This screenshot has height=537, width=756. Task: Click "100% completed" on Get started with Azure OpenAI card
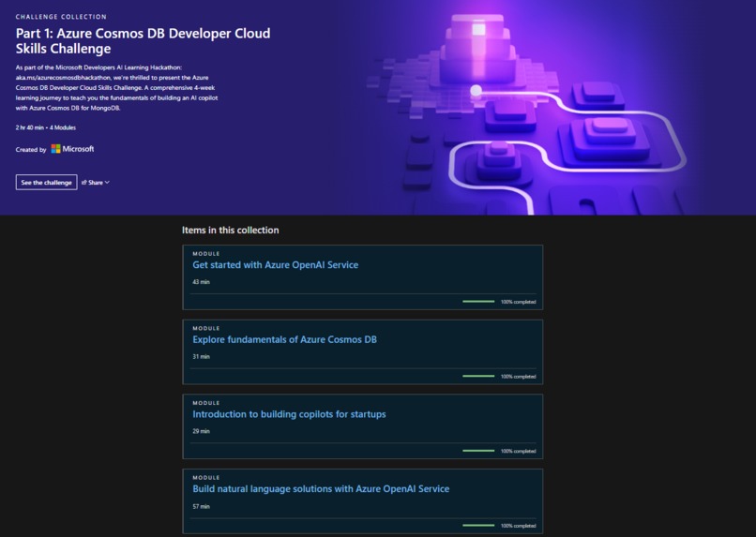pyautogui.click(x=518, y=302)
